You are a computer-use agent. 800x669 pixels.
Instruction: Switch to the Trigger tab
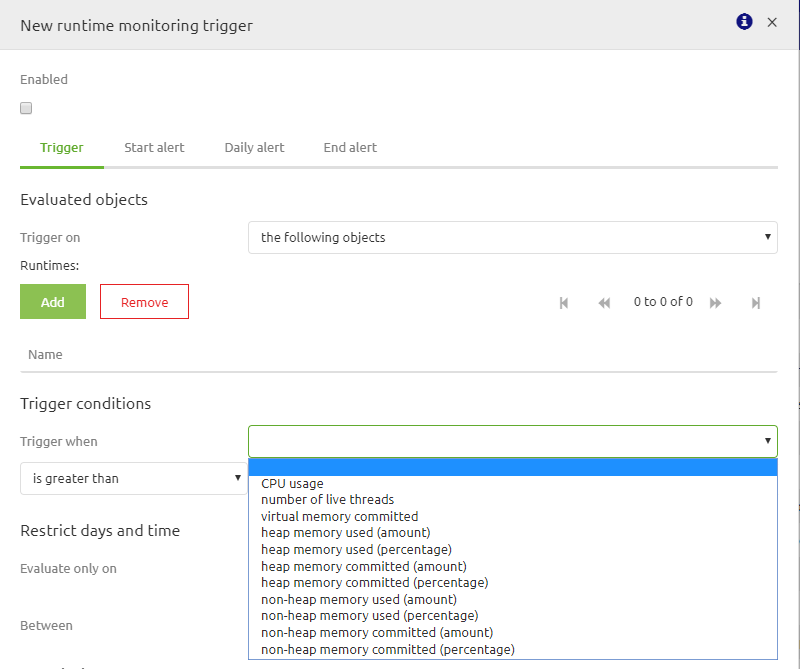tap(61, 147)
